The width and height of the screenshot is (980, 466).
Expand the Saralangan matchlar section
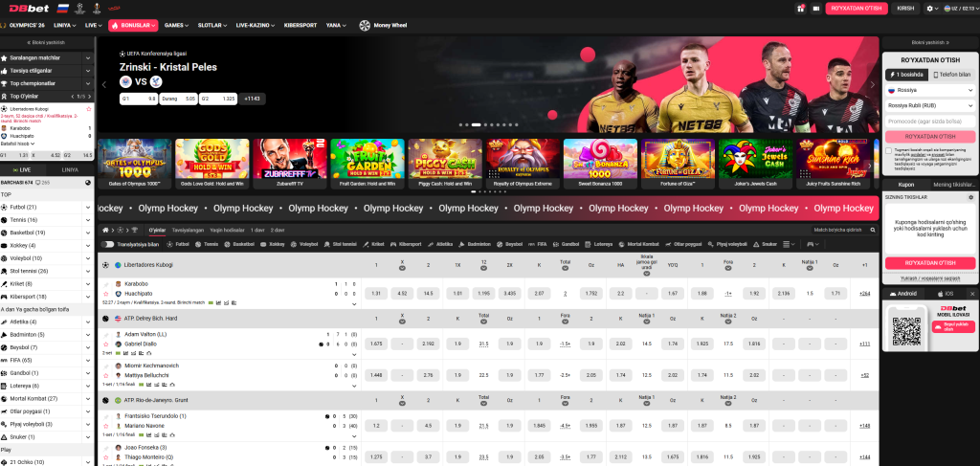(48, 57)
